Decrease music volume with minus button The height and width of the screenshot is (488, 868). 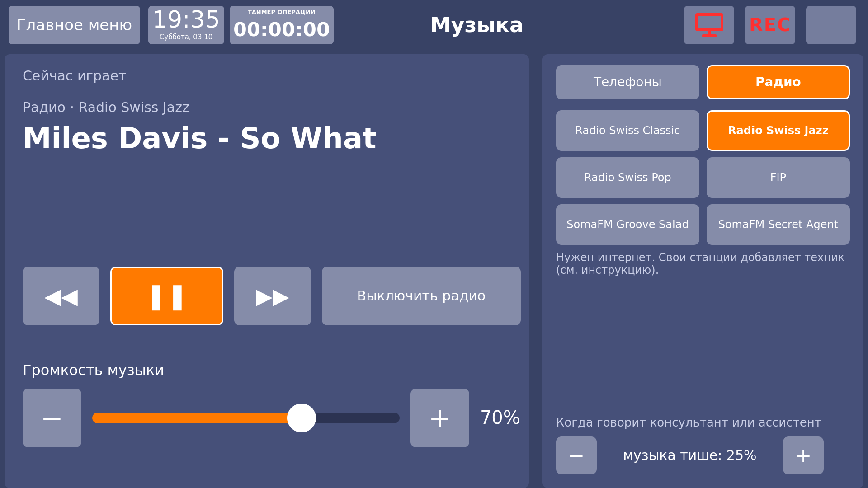52,418
